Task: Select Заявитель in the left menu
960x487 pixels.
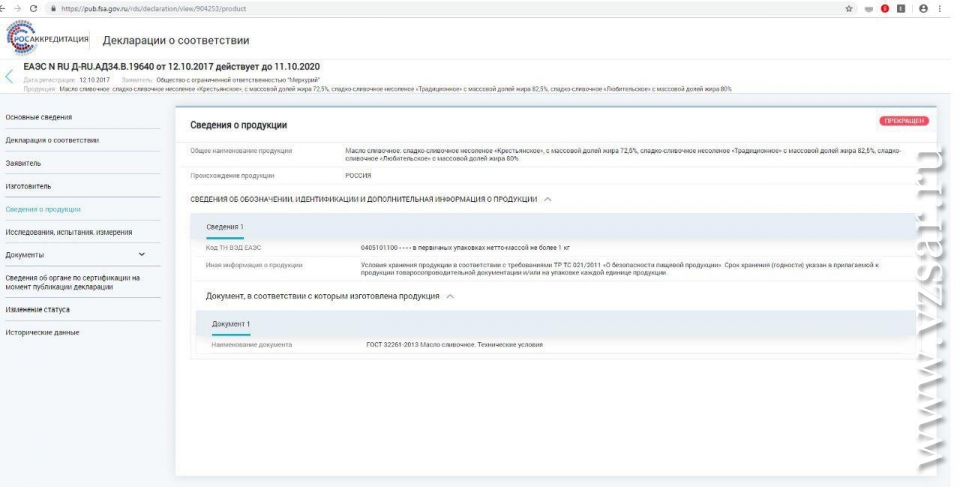Action: [24, 163]
